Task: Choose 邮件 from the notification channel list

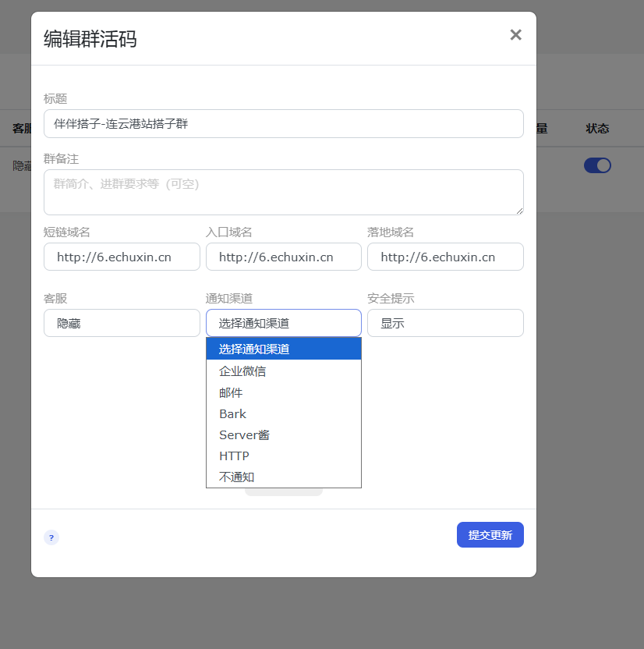Action: pos(231,393)
